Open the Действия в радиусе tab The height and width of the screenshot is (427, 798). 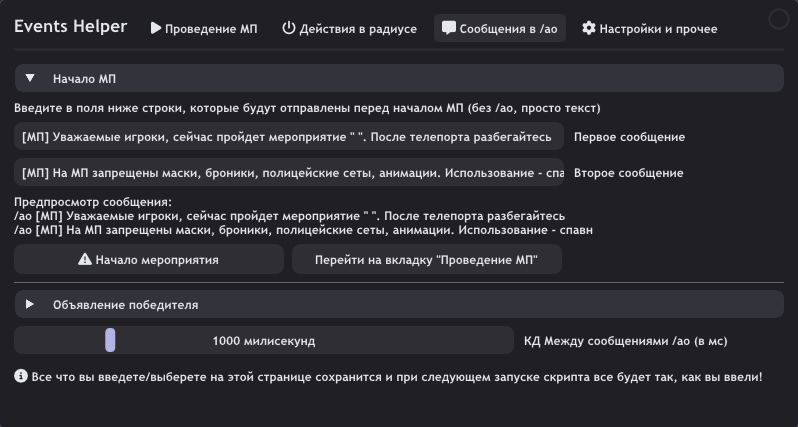coord(350,28)
